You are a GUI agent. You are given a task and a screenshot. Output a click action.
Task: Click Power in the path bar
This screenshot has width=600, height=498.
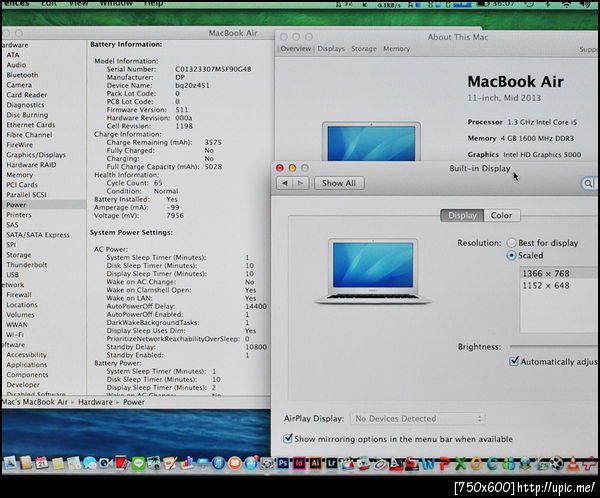tap(134, 402)
